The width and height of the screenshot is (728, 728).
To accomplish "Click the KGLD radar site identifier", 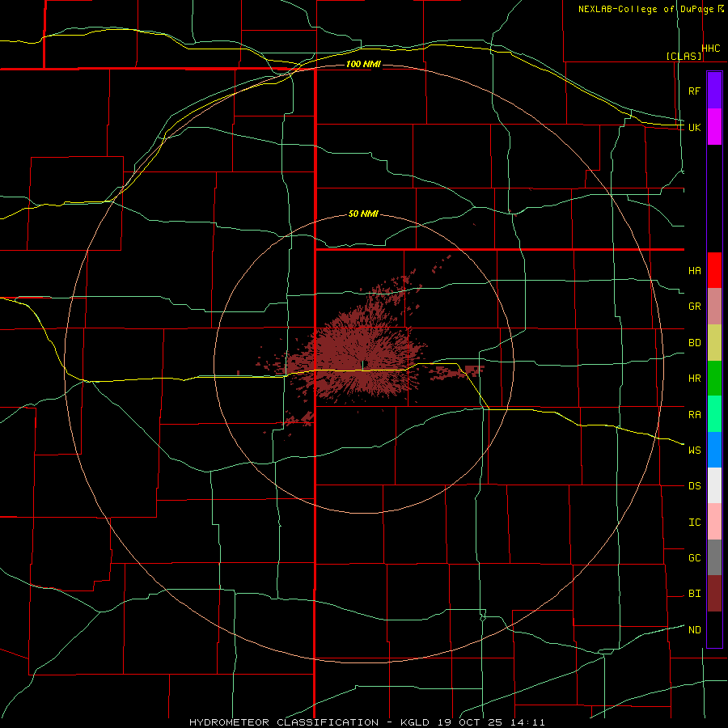I will click(x=415, y=722).
